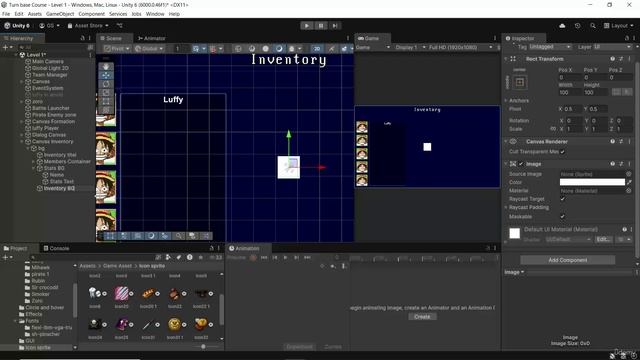Click Edit button for shader
This screenshot has height=360, width=640.
pyautogui.click(x=604, y=239)
